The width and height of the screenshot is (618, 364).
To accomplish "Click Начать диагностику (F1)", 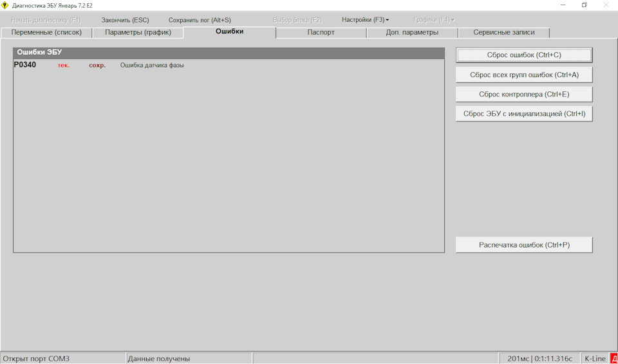I will pyautogui.click(x=46, y=20).
